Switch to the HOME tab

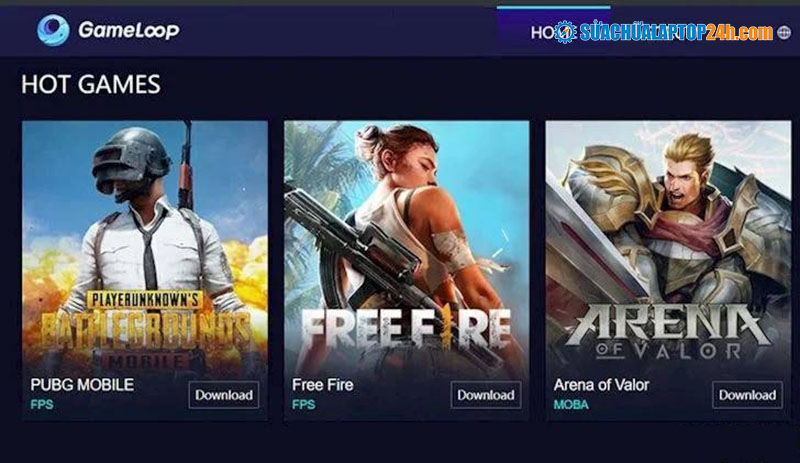point(543,33)
